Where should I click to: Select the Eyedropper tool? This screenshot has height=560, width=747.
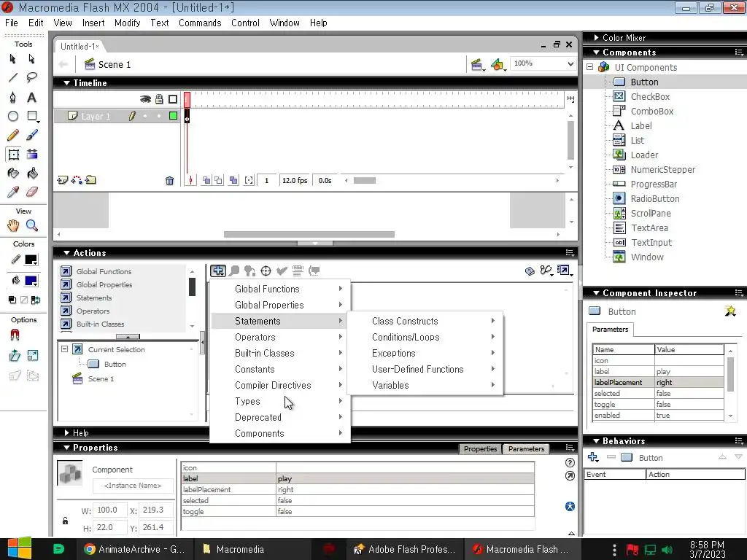point(13,192)
